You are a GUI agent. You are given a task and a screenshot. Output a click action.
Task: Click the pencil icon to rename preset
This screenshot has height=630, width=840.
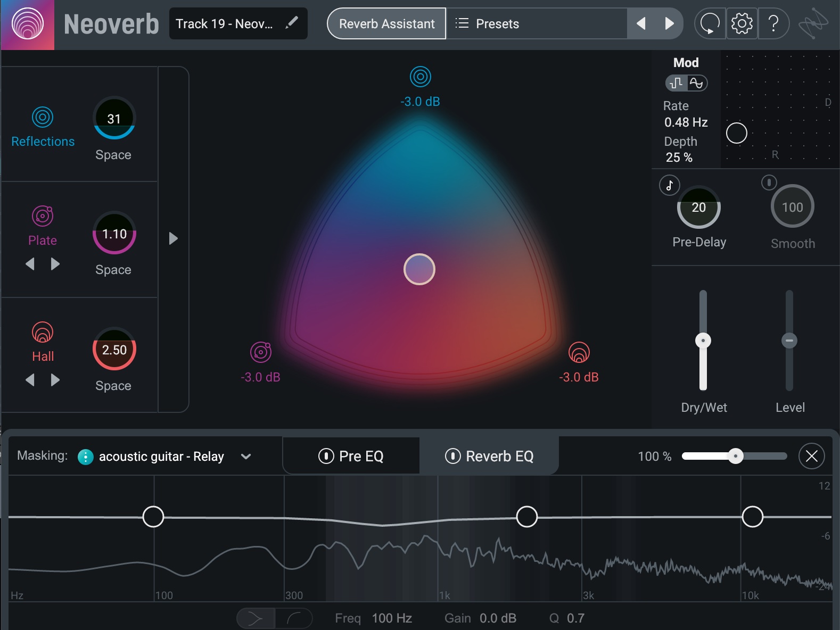[292, 23]
